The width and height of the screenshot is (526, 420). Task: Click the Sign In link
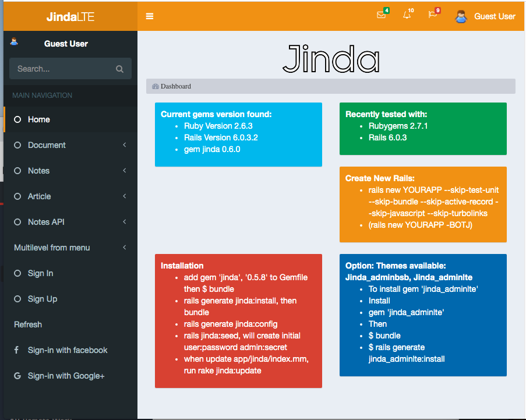tap(70, 273)
